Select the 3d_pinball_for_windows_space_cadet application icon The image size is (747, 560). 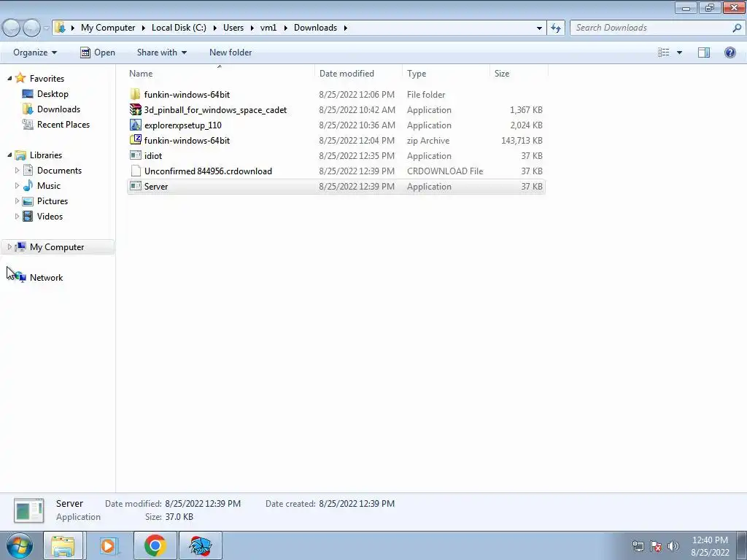coord(135,109)
